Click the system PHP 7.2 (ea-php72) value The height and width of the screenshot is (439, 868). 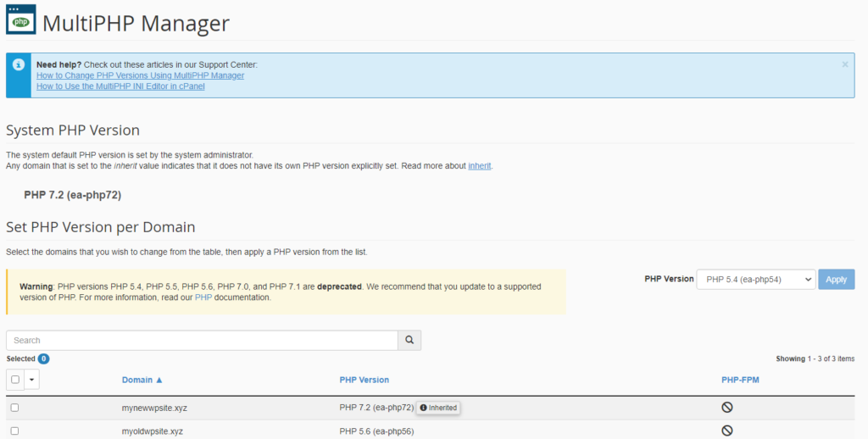coord(73,195)
